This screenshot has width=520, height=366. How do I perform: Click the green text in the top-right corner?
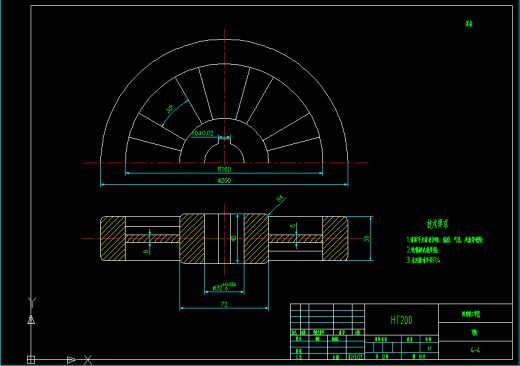click(469, 24)
